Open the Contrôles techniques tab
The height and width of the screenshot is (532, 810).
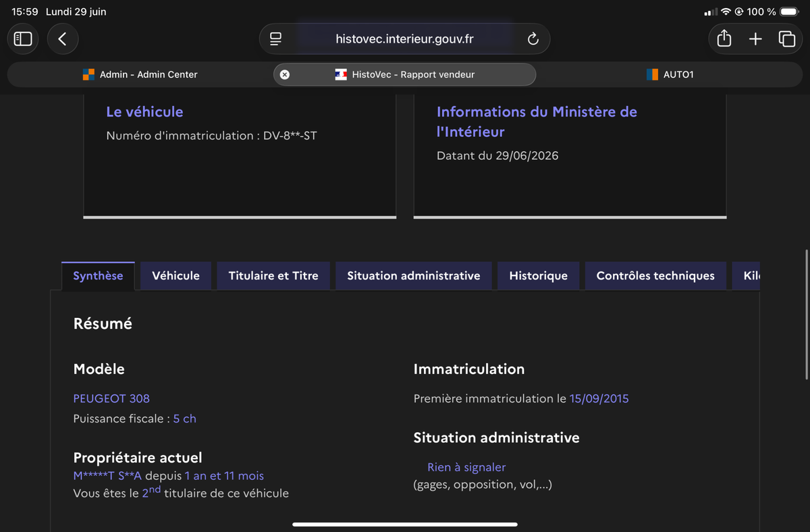coord(655,275)
